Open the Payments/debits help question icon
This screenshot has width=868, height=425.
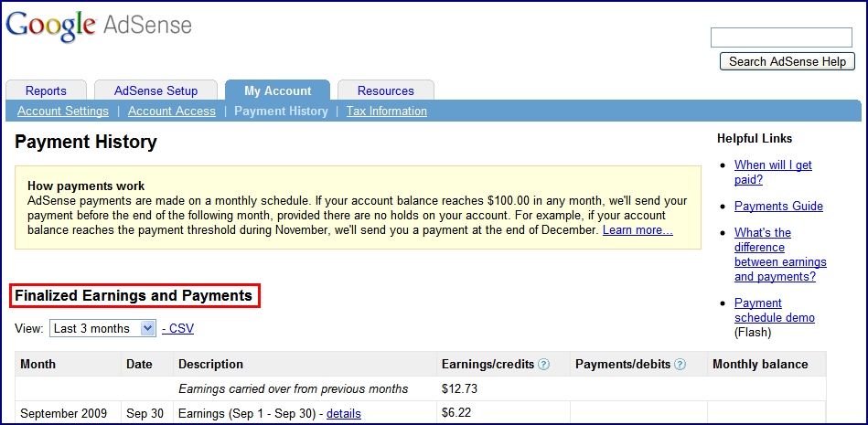pos(680,364)
